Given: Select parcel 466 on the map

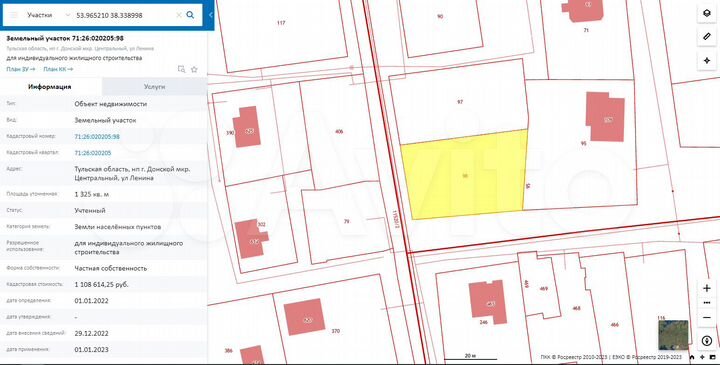Looking at the screenshot, I should point(614,325).
